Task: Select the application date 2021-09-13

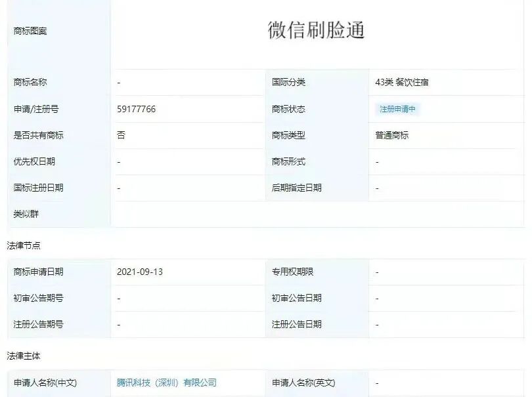Action: tap(140, 272)
